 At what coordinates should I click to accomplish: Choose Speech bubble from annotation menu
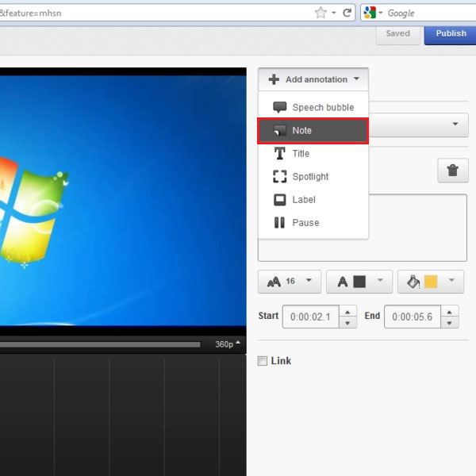click(x=313, y=107)
